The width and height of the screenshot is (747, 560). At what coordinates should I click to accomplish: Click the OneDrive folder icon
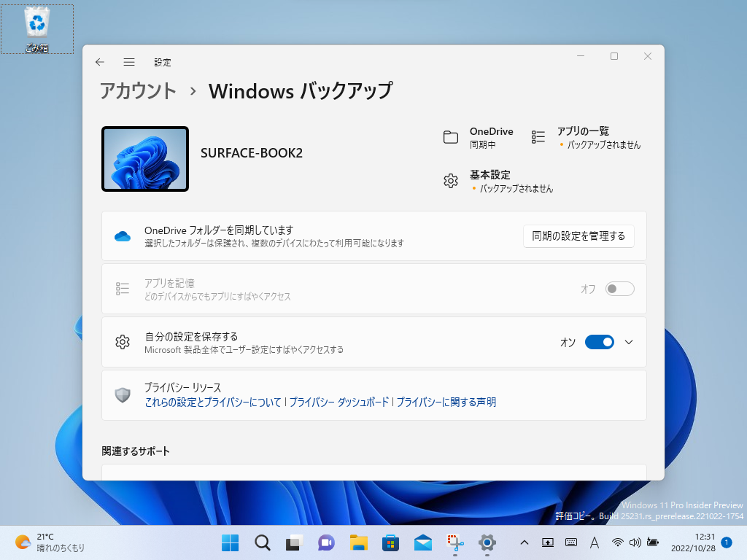click(x=451, y=136)
